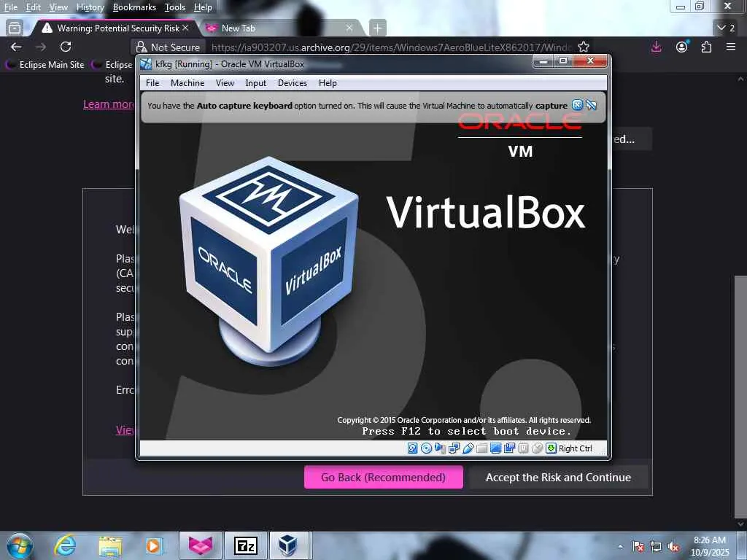Viewport: 747px width, 560px height.
Task: Expand the list all tabs dropdown
Action: 726,28
